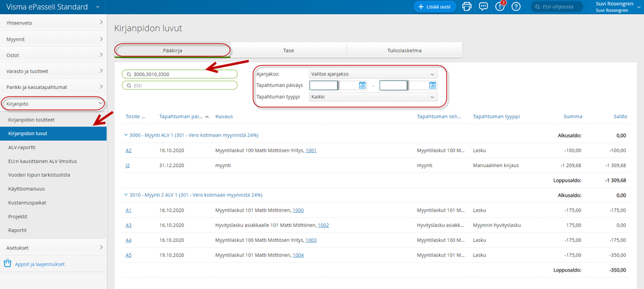This screenshot has height=289, width=644.
Task: Focus the Etsi ohjeesta help search field
Action: (x=557, y=6)
